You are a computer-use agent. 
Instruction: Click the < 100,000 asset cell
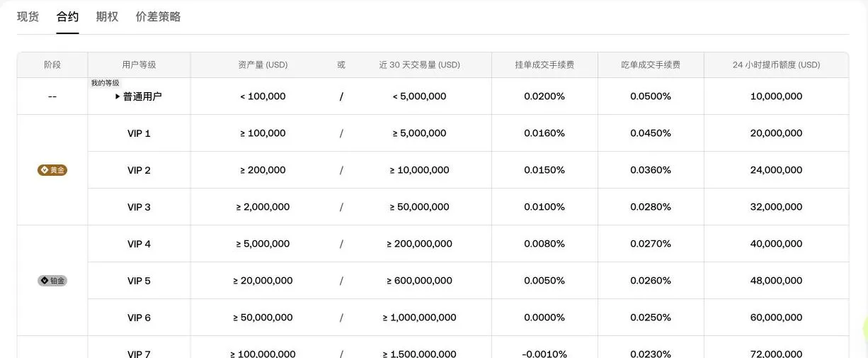263,96
